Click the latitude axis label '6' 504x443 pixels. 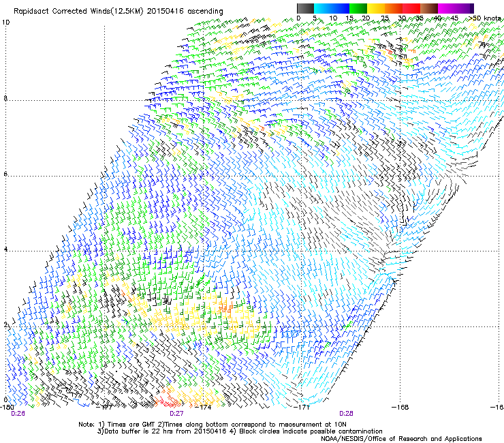pyautogui.click(x=5, y=174)
